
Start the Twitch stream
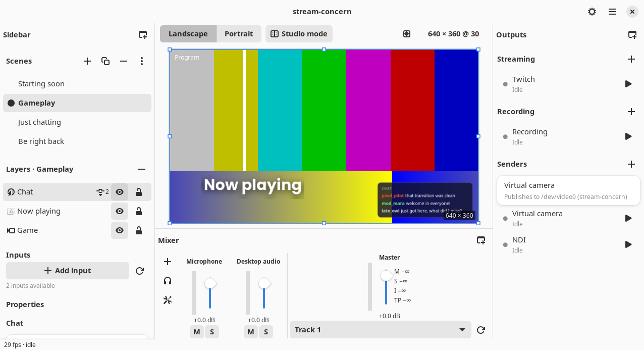(x=628, y=84)
